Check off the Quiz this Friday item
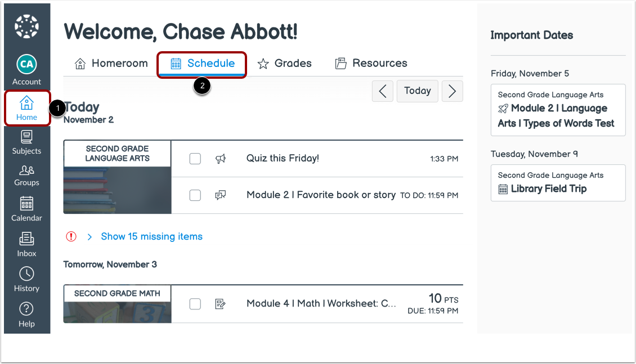Image resolution: width=636 pixels, height=364 pixels. click(x=195, y=159)
